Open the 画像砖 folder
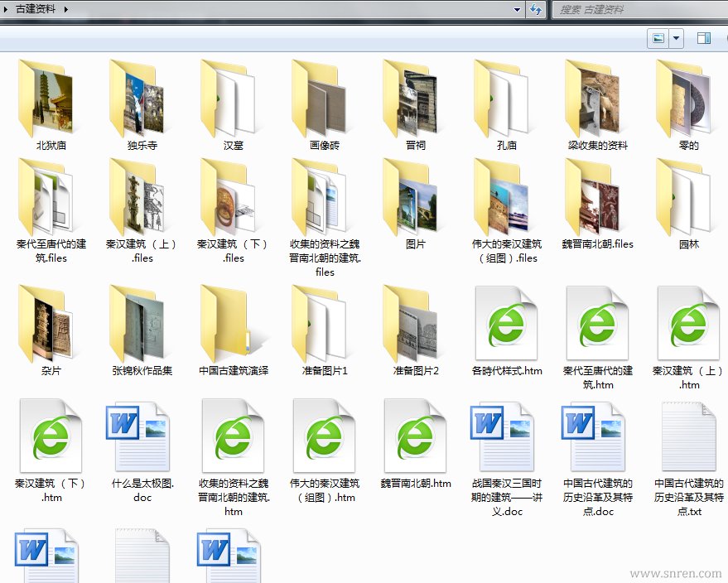Image resolution: width=728 pixels, height=583 pixels. click(x=319, y=98)
